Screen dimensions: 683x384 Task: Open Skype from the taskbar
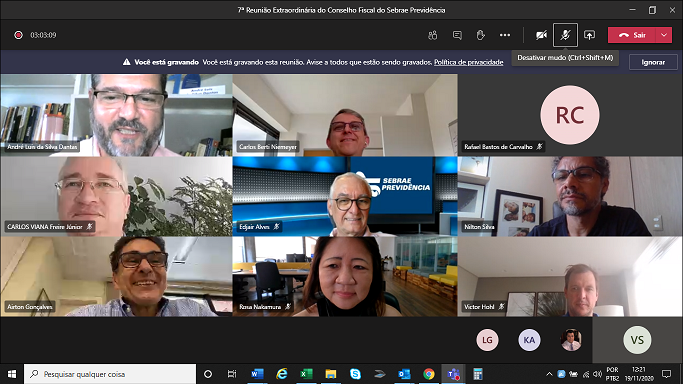355,374
